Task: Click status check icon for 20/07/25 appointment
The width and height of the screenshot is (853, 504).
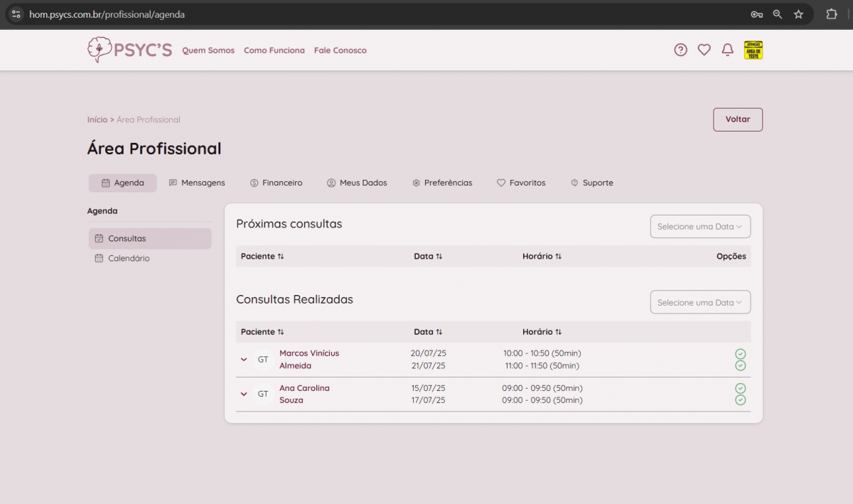Action: click(740, 354)
